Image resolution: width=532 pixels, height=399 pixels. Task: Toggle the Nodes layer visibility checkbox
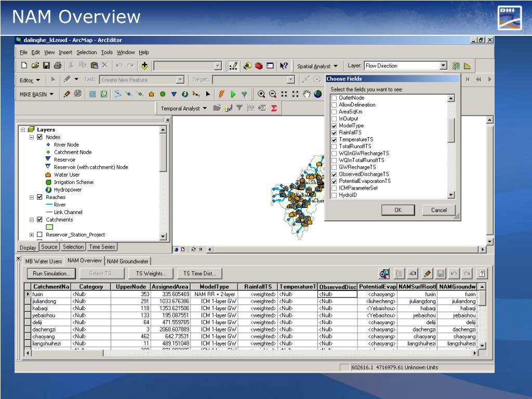(39, 137)
